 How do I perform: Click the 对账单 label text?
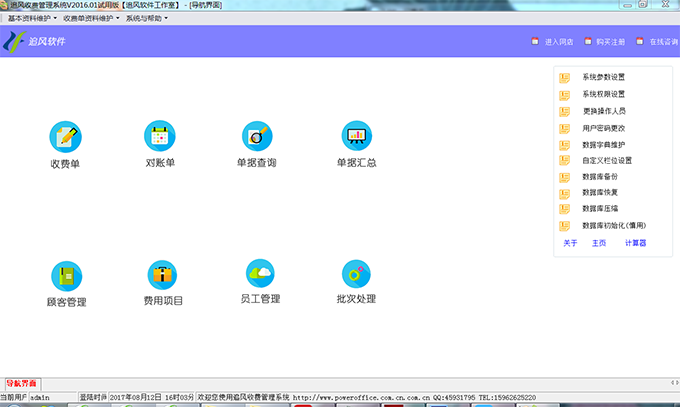click(160, 163)
